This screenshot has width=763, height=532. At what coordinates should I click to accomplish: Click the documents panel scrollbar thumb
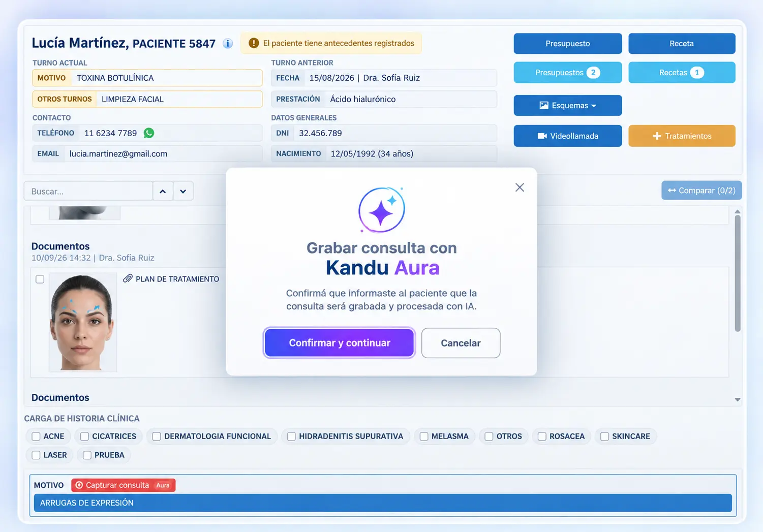coord(738,273)
